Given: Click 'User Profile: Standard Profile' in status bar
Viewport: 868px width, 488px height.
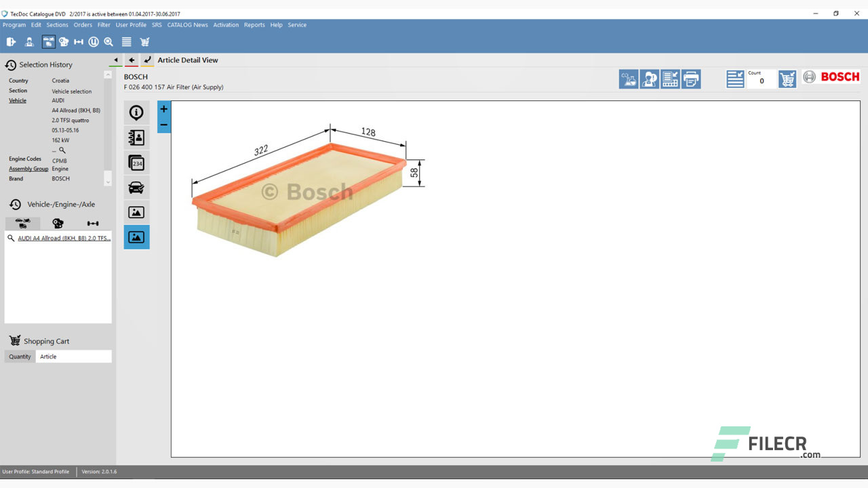Looking at the screenshot, I should tap(36, 472).
